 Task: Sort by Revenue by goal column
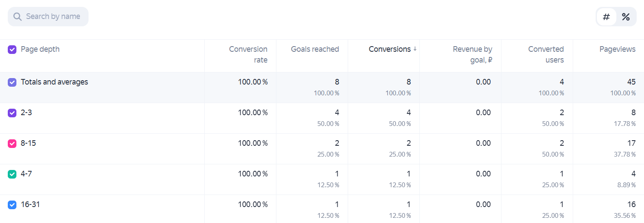coord(472,55)
